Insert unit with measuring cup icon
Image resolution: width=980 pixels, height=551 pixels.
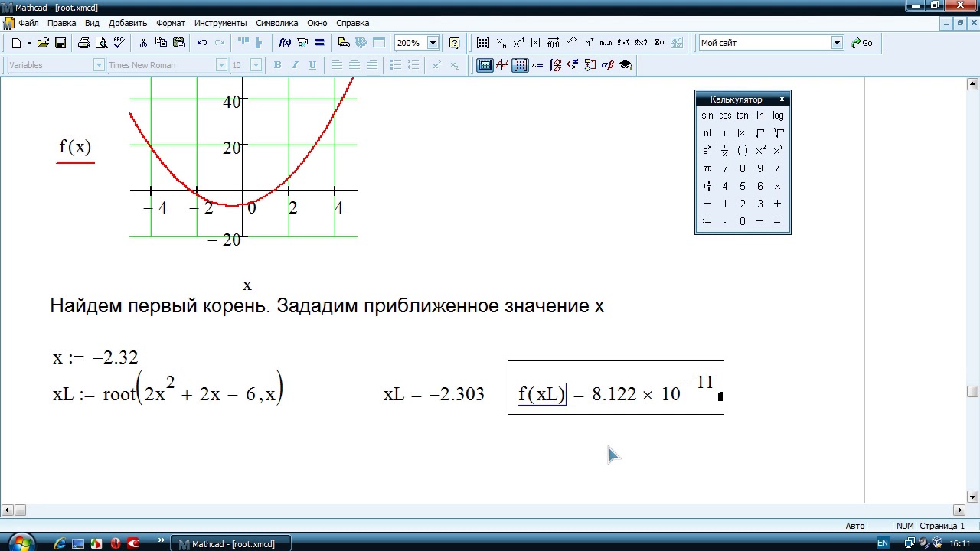point(302,43)
